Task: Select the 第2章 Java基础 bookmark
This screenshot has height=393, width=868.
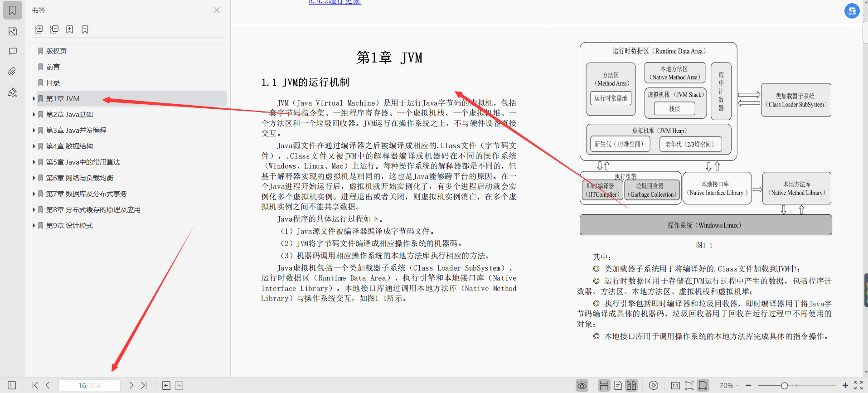Action: point(69,114)
